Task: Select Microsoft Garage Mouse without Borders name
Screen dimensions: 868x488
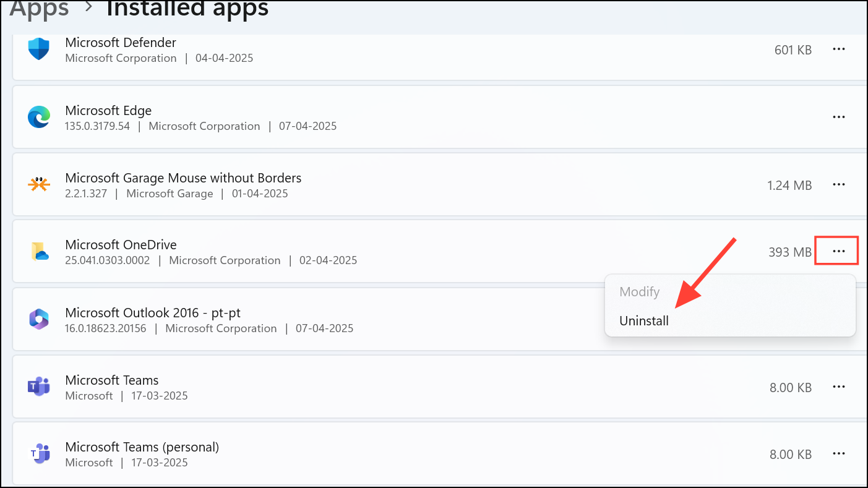Action: pyautogui.click(x=183, y=178)
